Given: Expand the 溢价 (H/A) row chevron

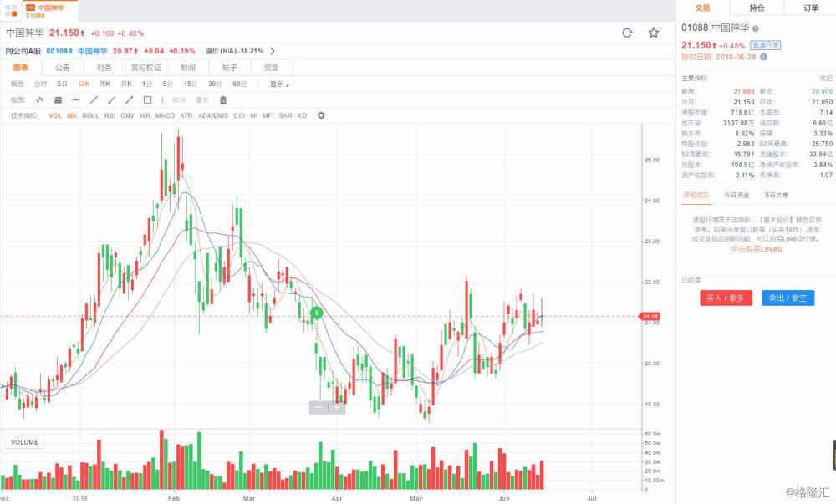Looking at the screenshot, I should point(273,51).
